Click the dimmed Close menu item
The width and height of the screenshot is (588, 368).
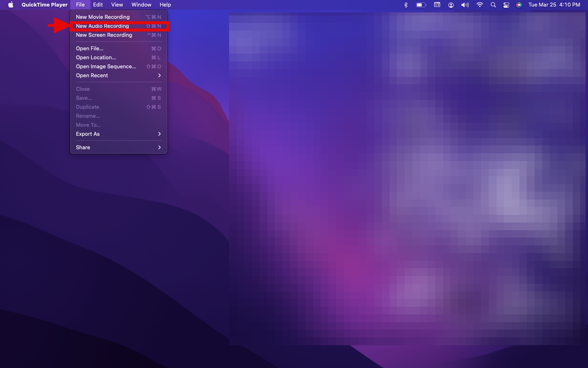[119, 89]
